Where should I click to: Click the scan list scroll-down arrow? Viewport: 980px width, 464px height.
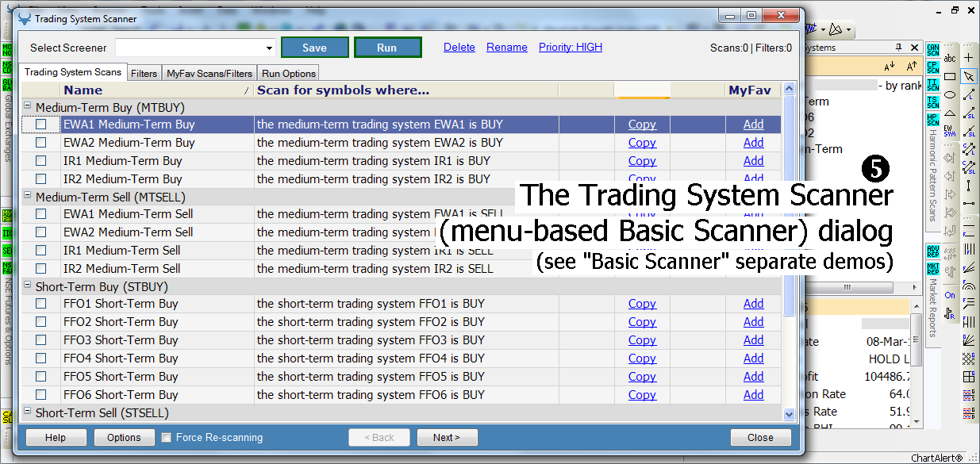pyautogui.click(x=789, y=414)
